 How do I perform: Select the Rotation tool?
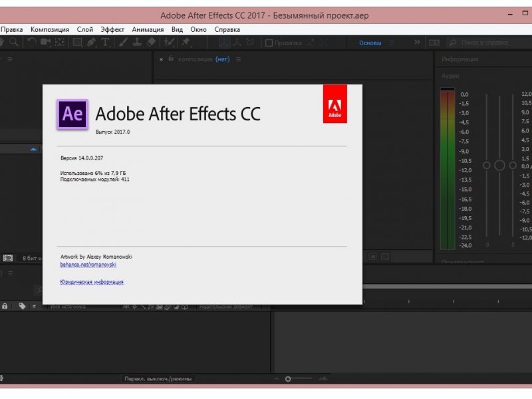(x=31, y=43)
